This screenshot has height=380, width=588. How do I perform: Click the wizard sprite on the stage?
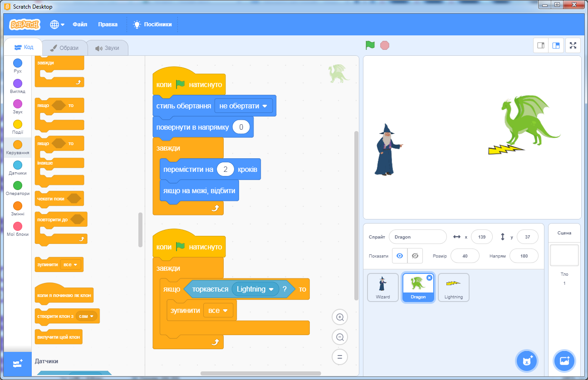click(x=387, y=150)
